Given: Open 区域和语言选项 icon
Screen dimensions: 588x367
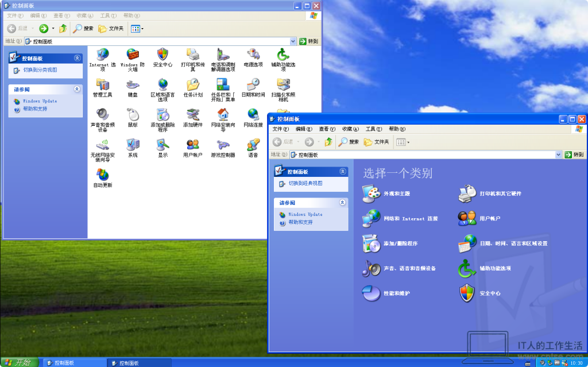Looking at the screenshot, I should click(163, 90).
